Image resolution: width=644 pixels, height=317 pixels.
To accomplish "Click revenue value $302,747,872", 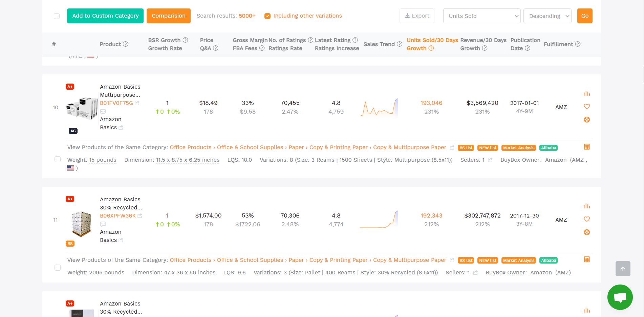I will [482, 216].
